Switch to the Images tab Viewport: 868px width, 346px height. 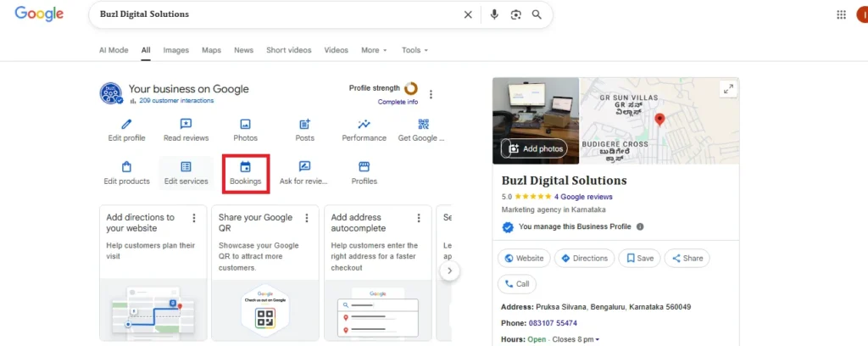pyautogui.click(x=176, y=50)
